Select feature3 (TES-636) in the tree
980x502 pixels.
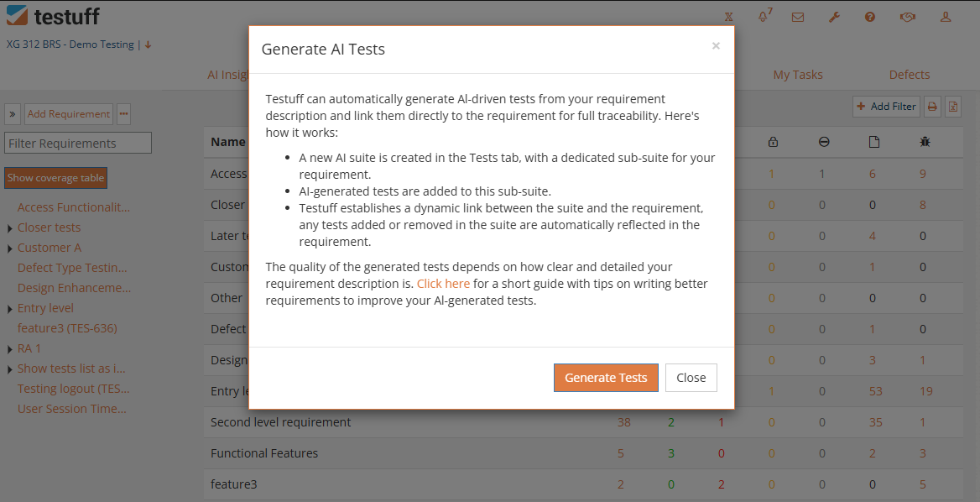[x=67, y=327]
